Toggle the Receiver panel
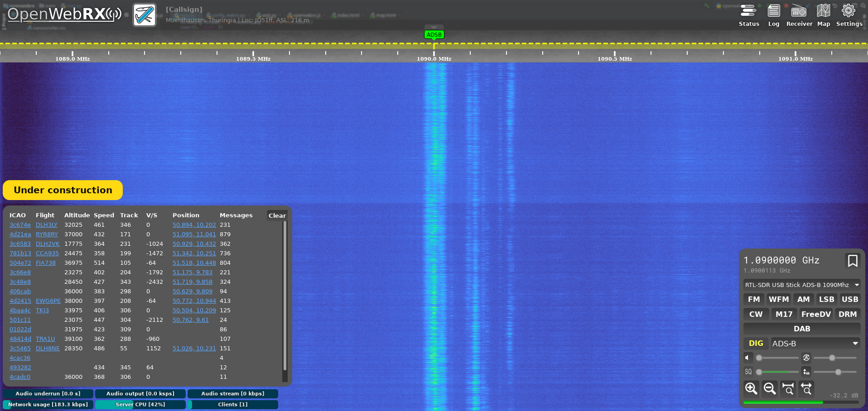 [799, 15]
